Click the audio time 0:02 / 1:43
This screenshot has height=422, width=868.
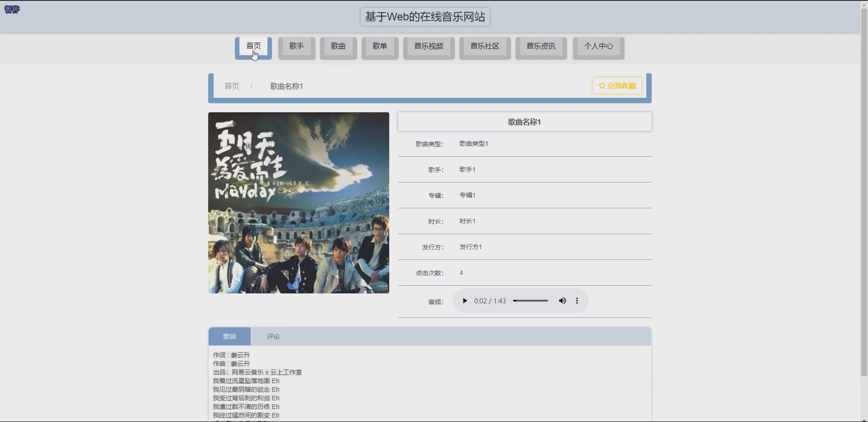[x=490, y=301]
